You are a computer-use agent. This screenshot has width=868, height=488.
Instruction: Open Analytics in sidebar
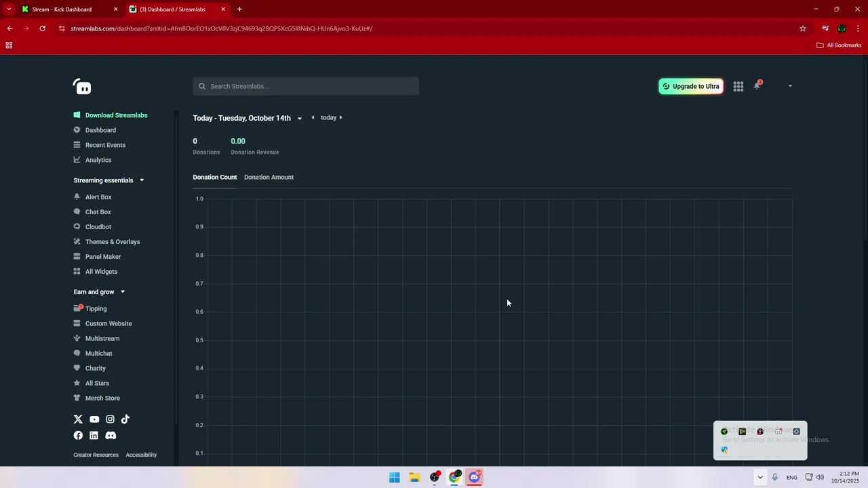point(98,160)
